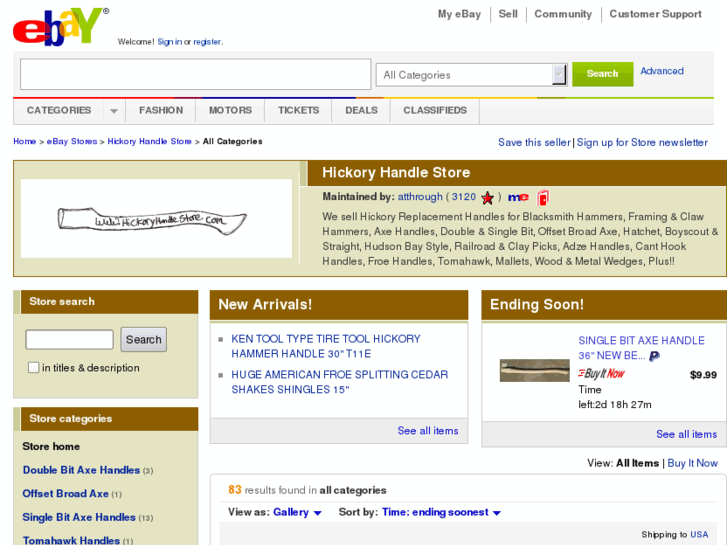Viewport: 727px width, 545px height.
Task: Go to the FASHION tab
Action: [161, 110]
